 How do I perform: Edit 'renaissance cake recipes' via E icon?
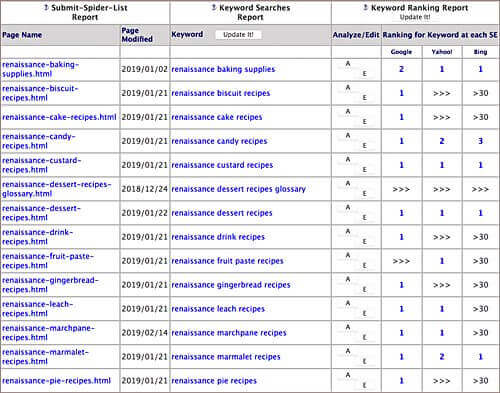364,122
